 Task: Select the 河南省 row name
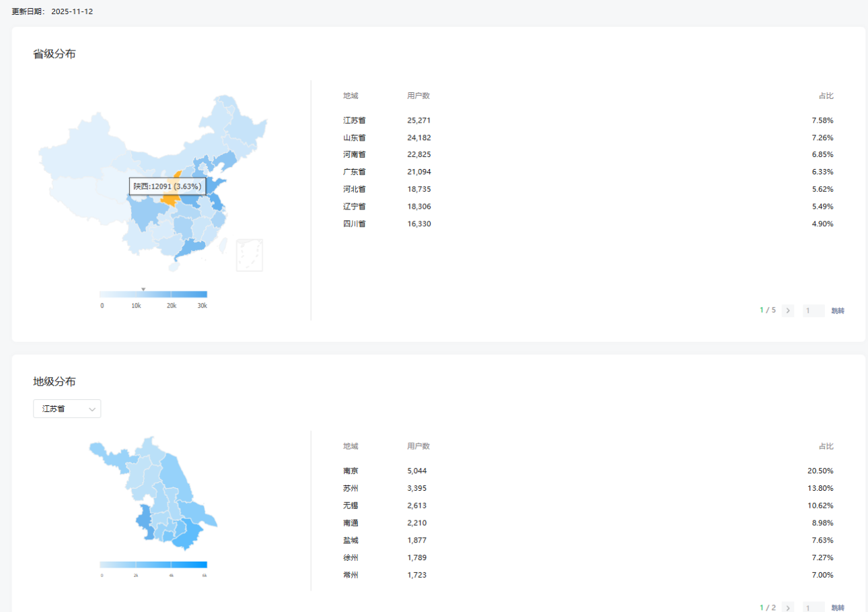pos(354,155)
